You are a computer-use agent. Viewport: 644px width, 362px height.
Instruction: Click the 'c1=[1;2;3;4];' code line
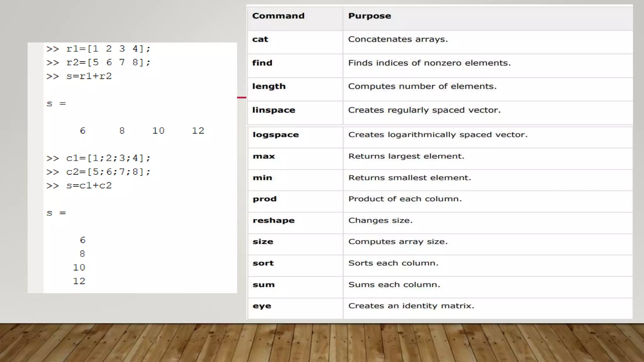pyautogui.click(x=108, y=158)
